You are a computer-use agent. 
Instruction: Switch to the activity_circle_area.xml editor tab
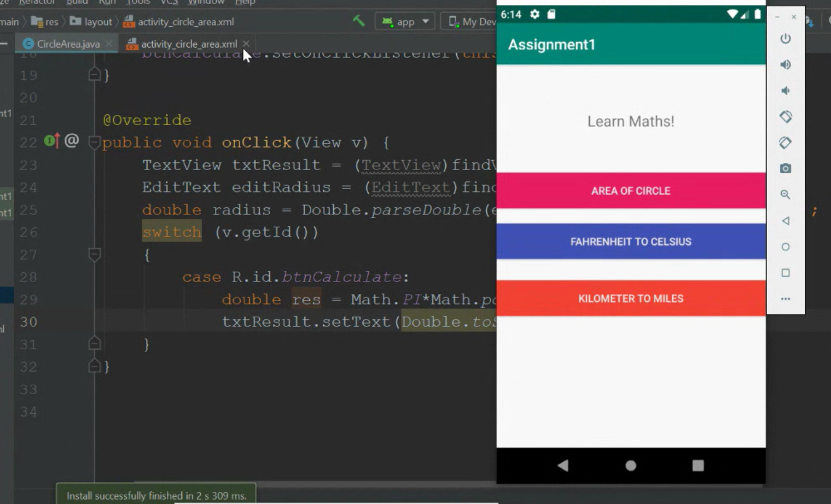188,44
